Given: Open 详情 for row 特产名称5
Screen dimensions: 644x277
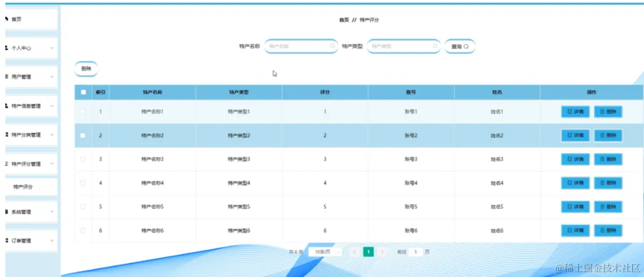Looking at the screenshot, I should point(575,207).
